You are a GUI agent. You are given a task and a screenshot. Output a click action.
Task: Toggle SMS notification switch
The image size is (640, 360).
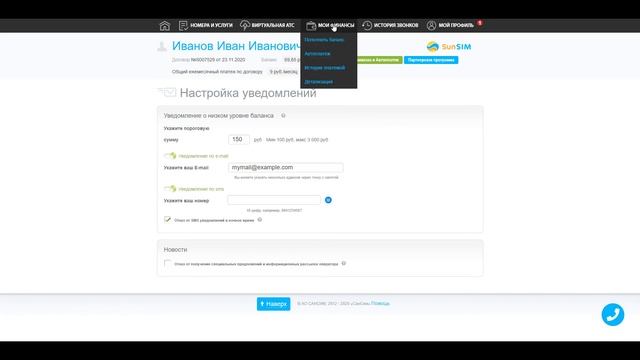click(x=170, y=189)
